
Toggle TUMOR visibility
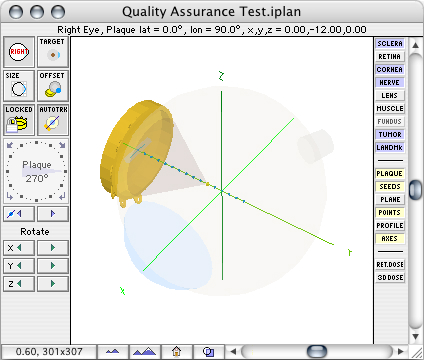click(x=390, y=135)
